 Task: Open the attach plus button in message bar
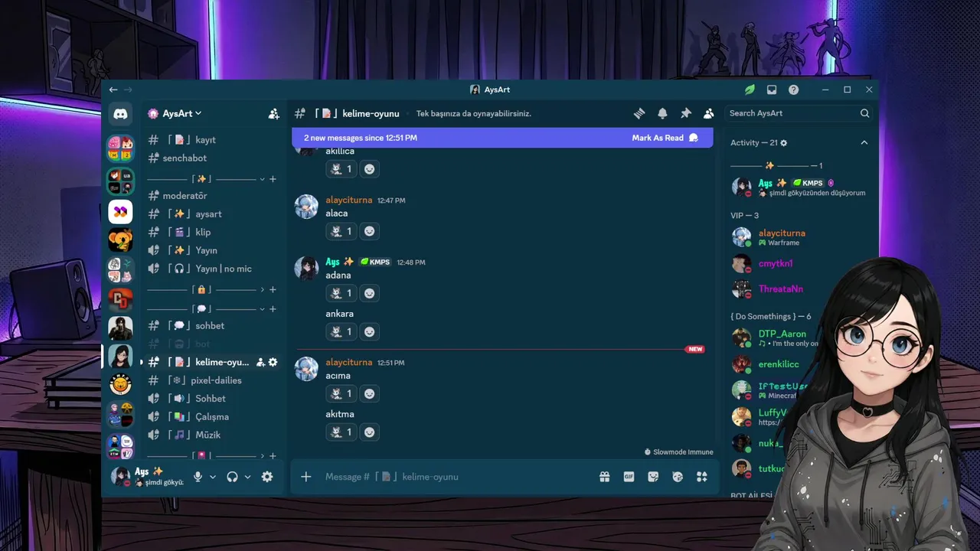pyautogui.click(x=306, y=477)
